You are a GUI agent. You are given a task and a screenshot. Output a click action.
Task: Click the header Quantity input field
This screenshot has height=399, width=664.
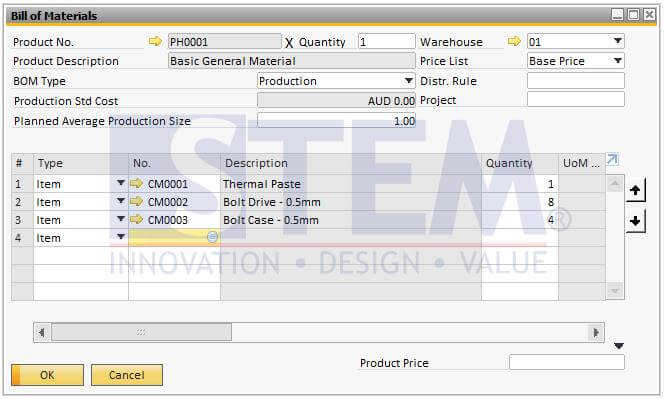[386, 42]
